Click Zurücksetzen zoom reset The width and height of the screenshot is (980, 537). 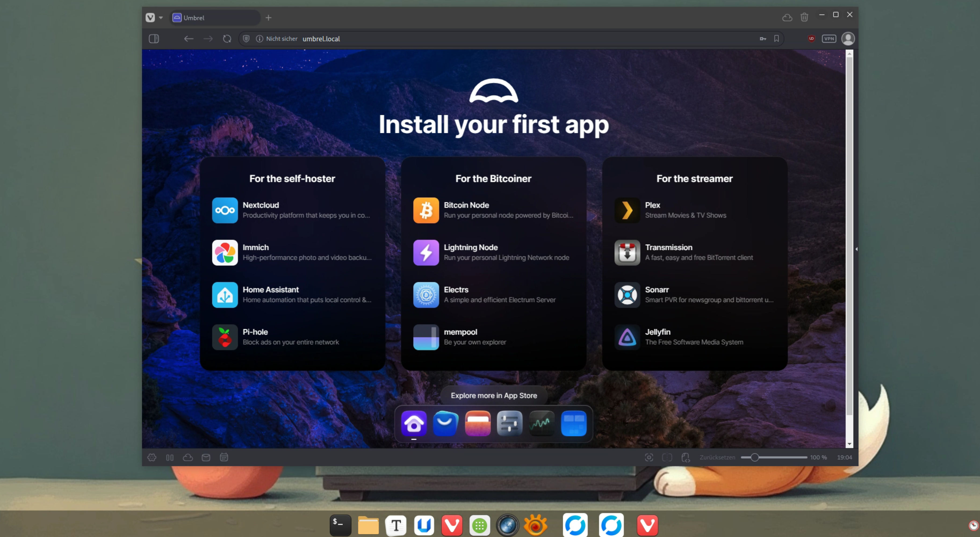point(718,457)
